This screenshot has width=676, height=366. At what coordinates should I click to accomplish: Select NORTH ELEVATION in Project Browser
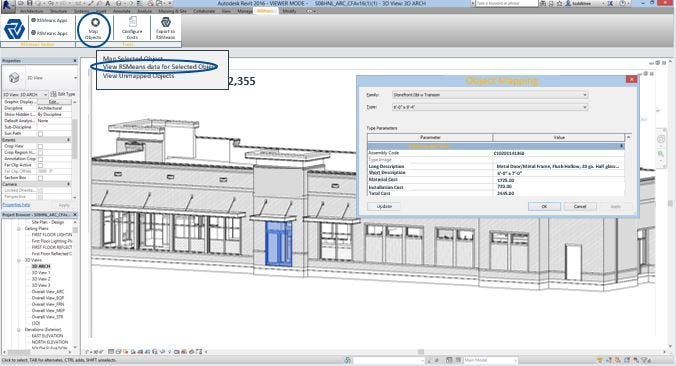pos(50,342)
